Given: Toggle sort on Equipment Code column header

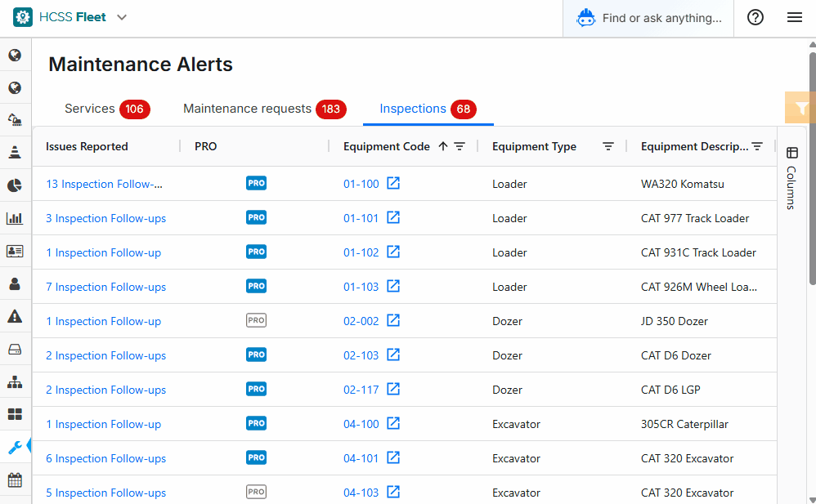Looking at the screenshot, I should tap(386, 147).
